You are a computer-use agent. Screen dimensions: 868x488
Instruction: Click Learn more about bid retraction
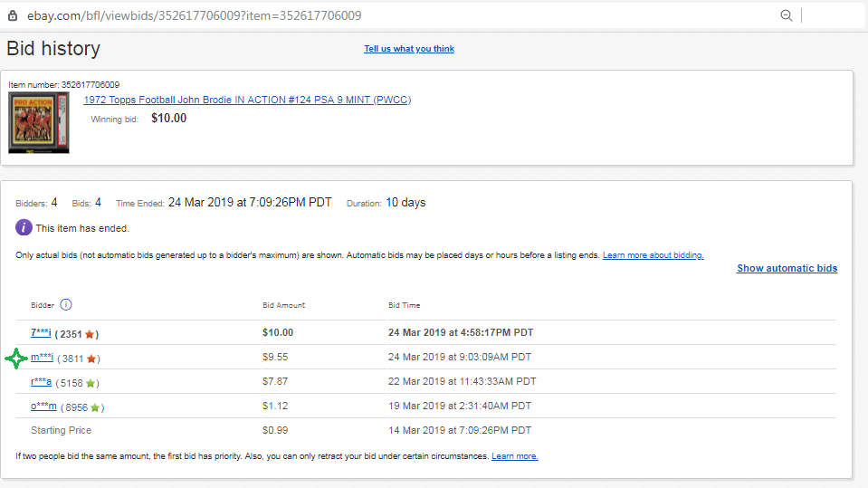pos(514,456)
